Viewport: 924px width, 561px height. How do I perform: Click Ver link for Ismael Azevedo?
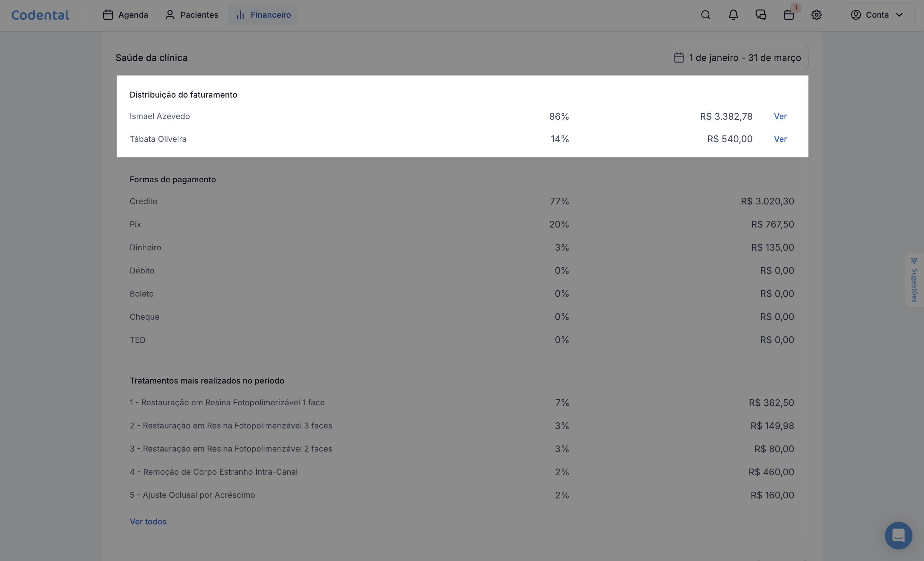pos(780,116)
